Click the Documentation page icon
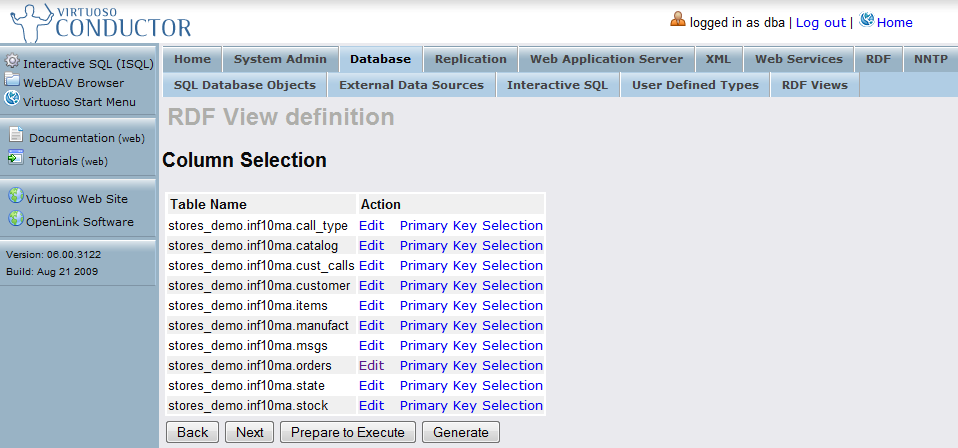The image size is (958, 448). click(x=15, y=136)
